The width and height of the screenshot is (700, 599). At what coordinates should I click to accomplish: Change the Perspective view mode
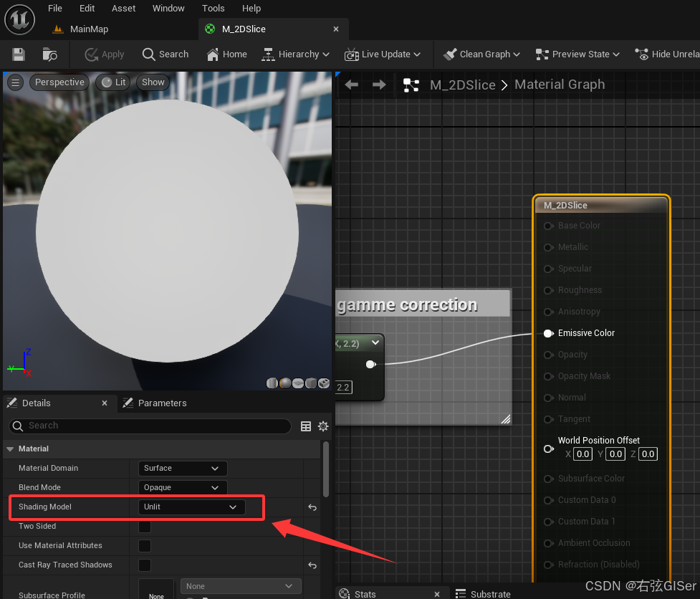point(59,82)
